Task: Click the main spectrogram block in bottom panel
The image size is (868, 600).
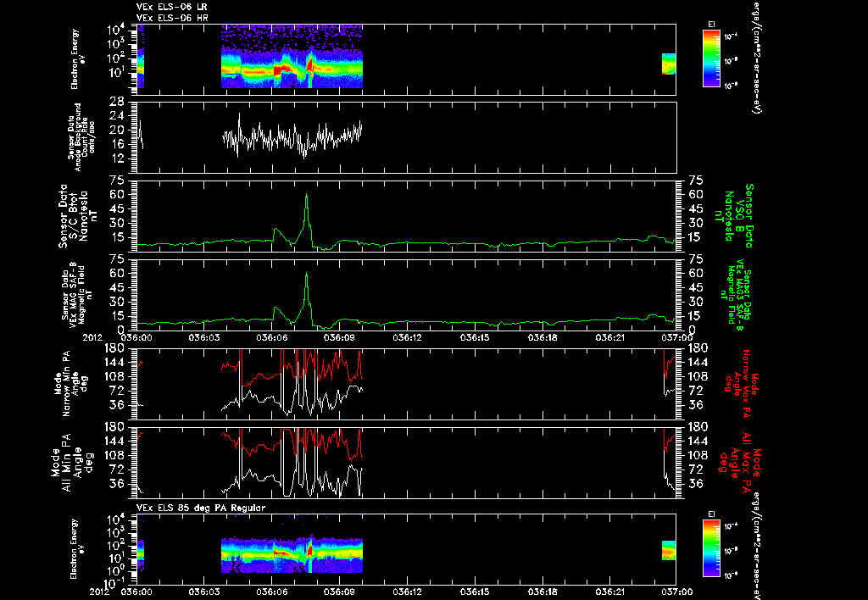Action: [x=292, y=554]
